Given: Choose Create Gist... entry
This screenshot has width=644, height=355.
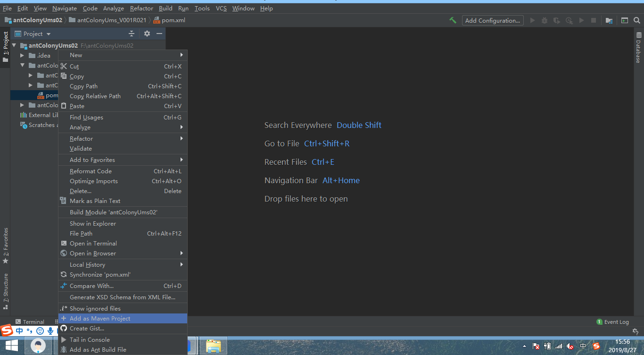Looking at the screenshot, I should pos(123,329).
